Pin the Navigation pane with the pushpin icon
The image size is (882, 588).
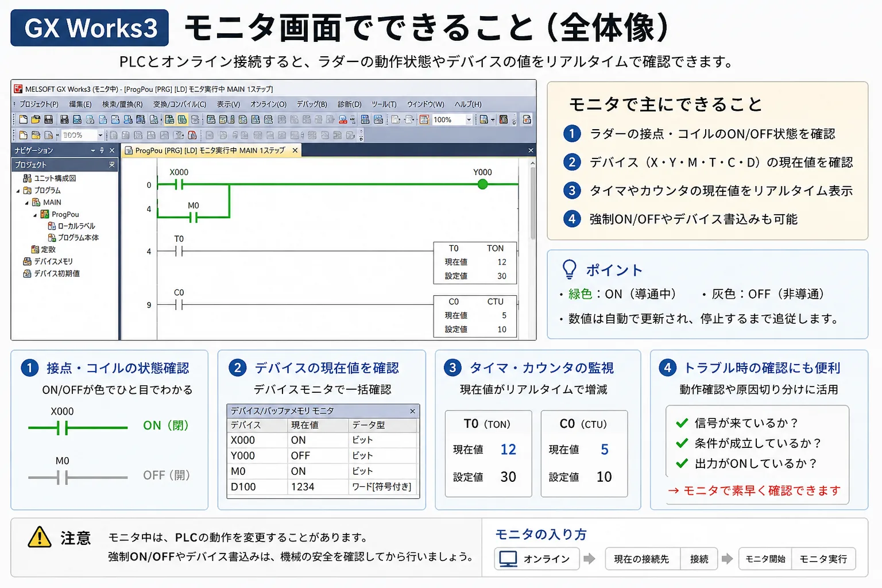tap(102, 150)
